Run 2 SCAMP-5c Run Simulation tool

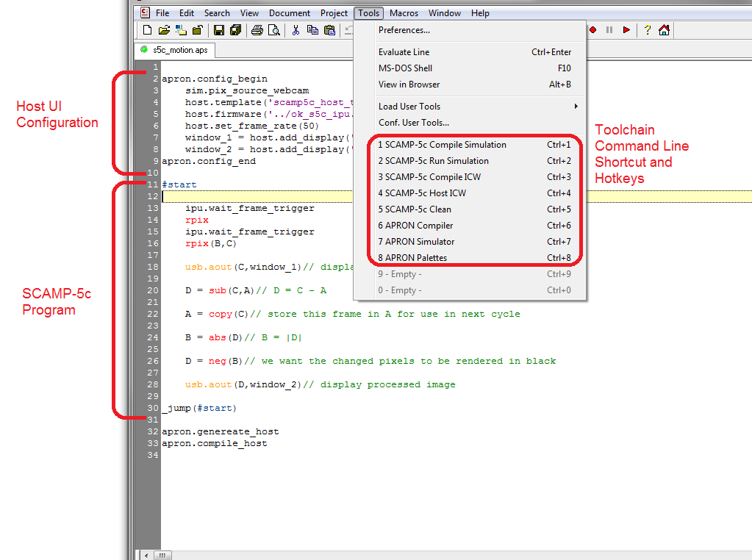pos(470,161)
